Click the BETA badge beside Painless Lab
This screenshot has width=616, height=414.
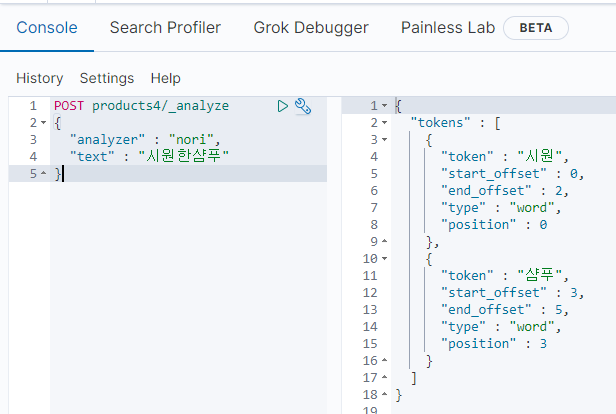[x=536, y=28]
